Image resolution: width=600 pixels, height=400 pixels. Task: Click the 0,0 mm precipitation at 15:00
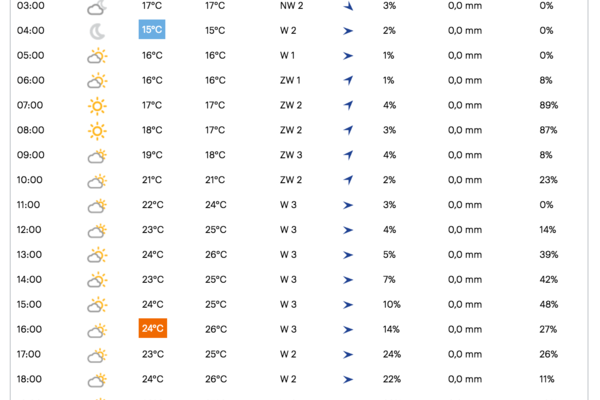coord(465,304)
